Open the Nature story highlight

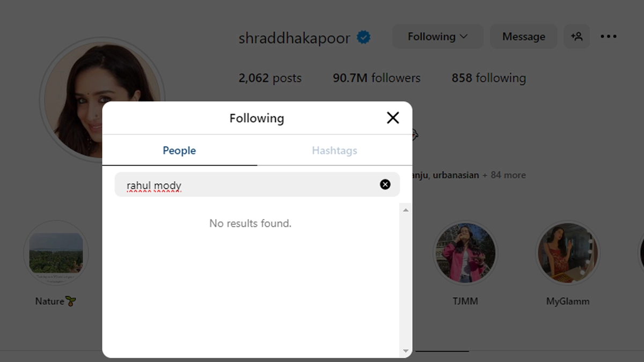(56, 253)
